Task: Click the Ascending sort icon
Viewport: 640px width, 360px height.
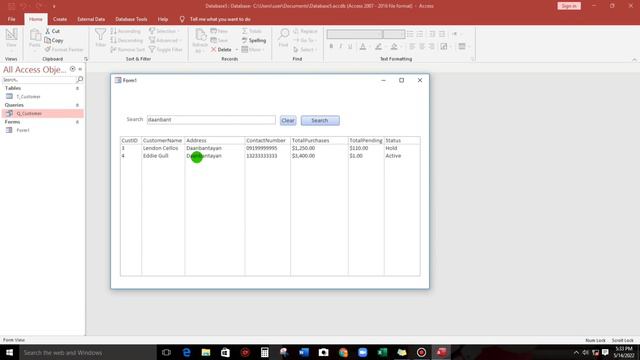Action: (113, 31)
